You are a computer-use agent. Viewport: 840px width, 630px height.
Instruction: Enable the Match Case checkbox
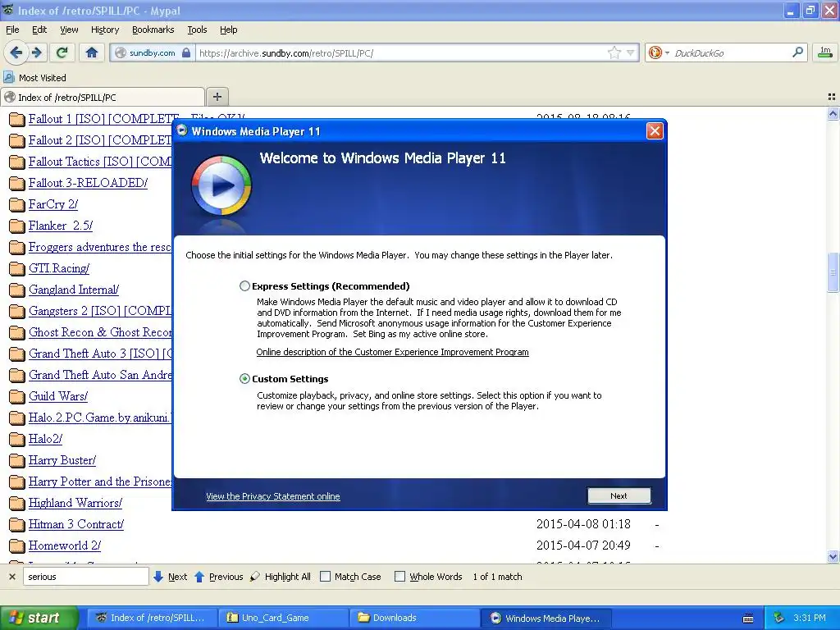(x=325, y=577)
